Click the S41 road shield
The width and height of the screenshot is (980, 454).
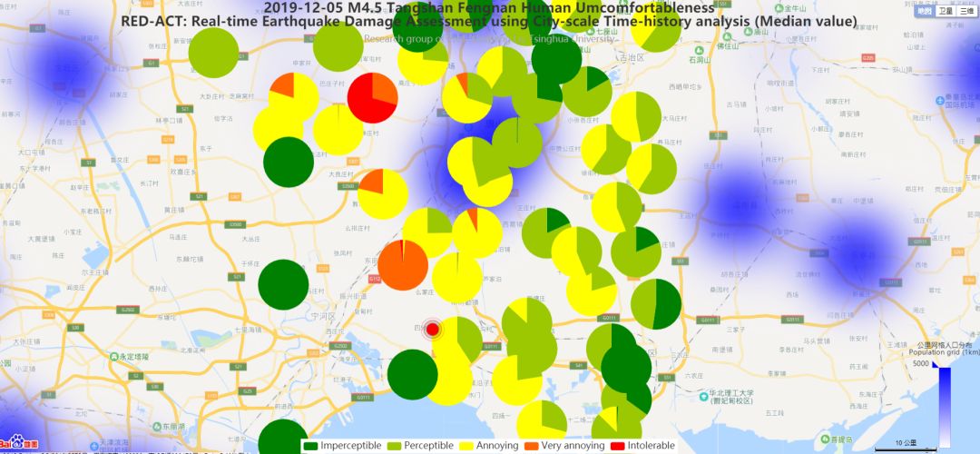(x=579, y=365)
